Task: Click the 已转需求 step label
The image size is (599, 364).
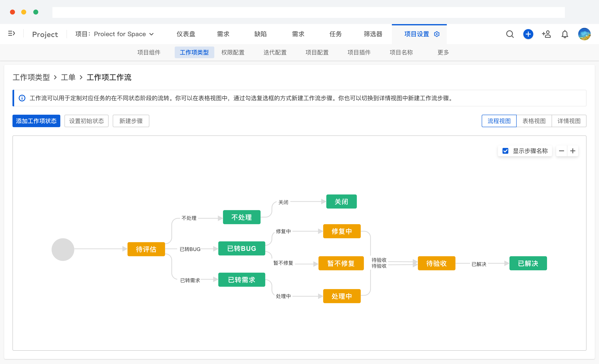Action: 190,280
